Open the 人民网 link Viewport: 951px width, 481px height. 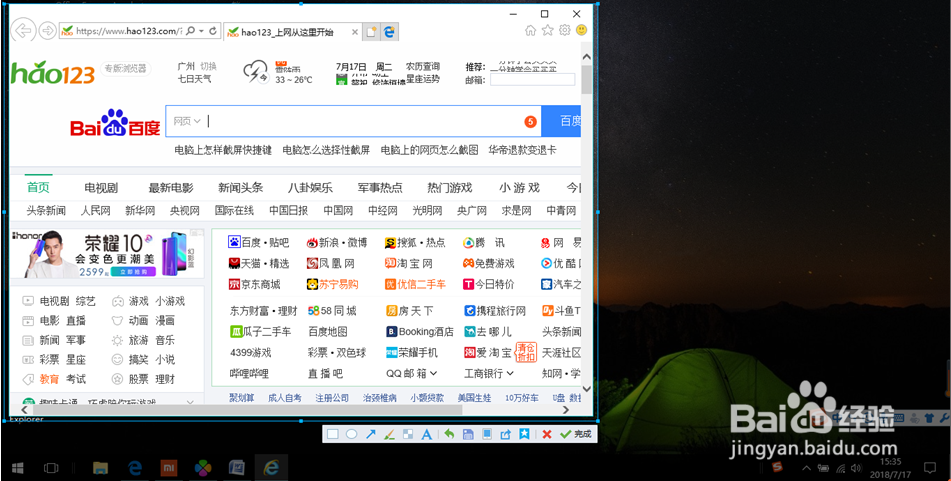(x=96, y=211)
